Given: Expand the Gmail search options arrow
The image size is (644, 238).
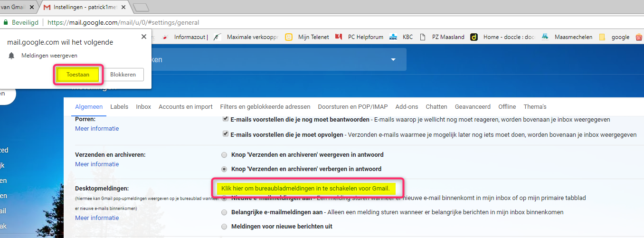Looking at the screenshot, I should [393, 59].
